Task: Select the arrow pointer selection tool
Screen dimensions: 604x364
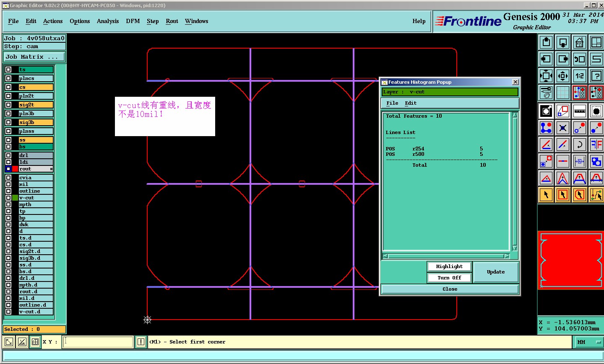Action: (x=546, y=195)
